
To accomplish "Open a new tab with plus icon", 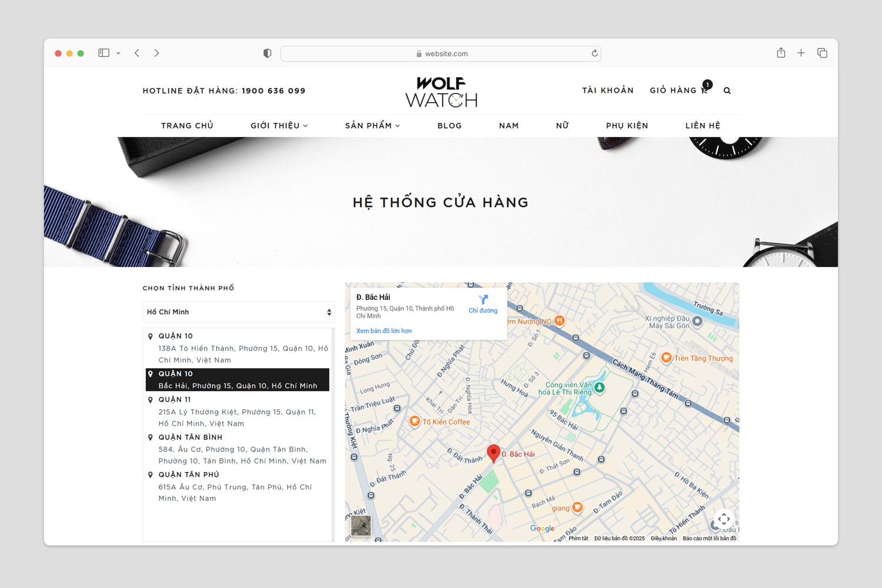I will [x=801, y=53].
